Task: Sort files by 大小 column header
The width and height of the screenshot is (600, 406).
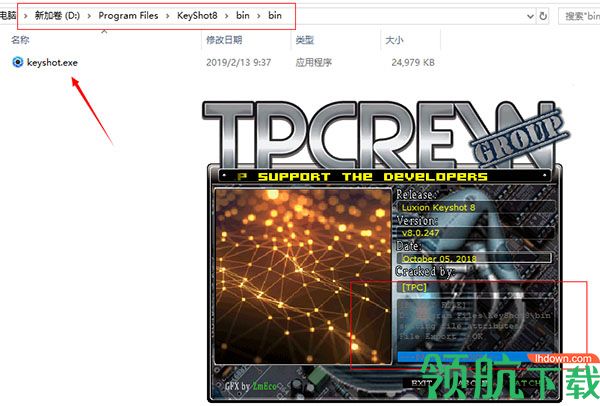Action: coord(395,40)
